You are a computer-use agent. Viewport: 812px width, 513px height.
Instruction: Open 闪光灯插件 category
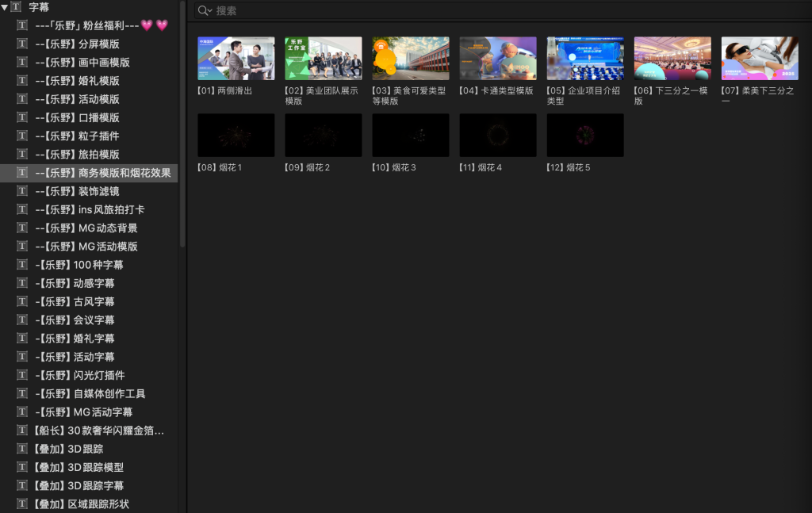pyautogui.click(x=89, y=375)
